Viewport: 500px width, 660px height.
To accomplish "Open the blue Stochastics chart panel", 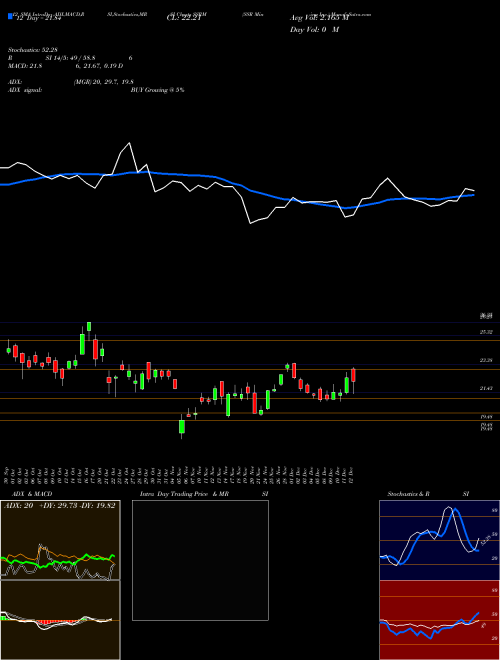I will coord(439,540).
